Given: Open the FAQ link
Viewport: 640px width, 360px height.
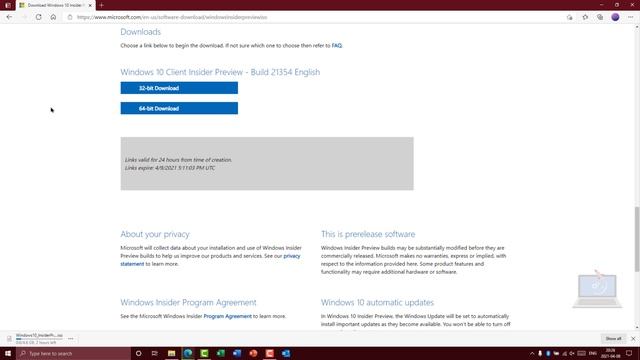Looking at the screenshot, I should [x=336, y=46].
